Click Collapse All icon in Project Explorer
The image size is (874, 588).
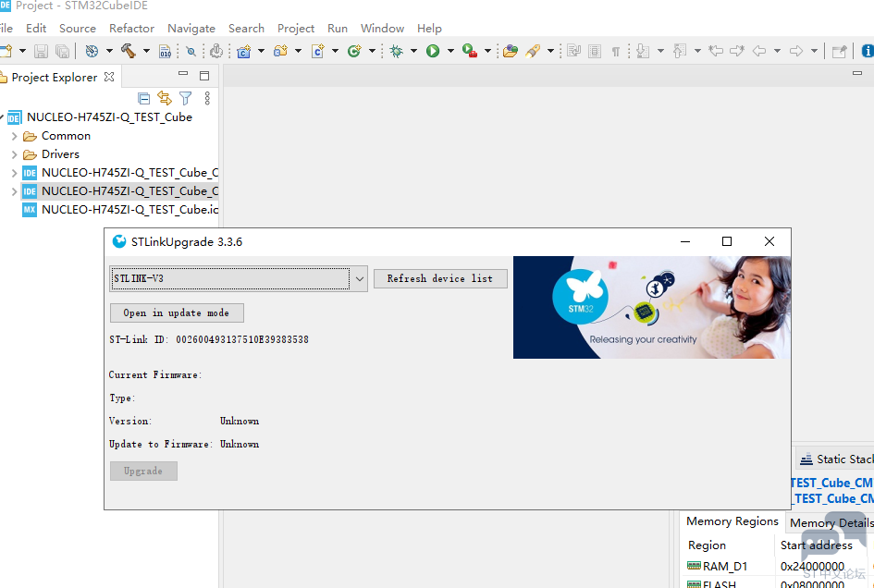pos(143,98)
